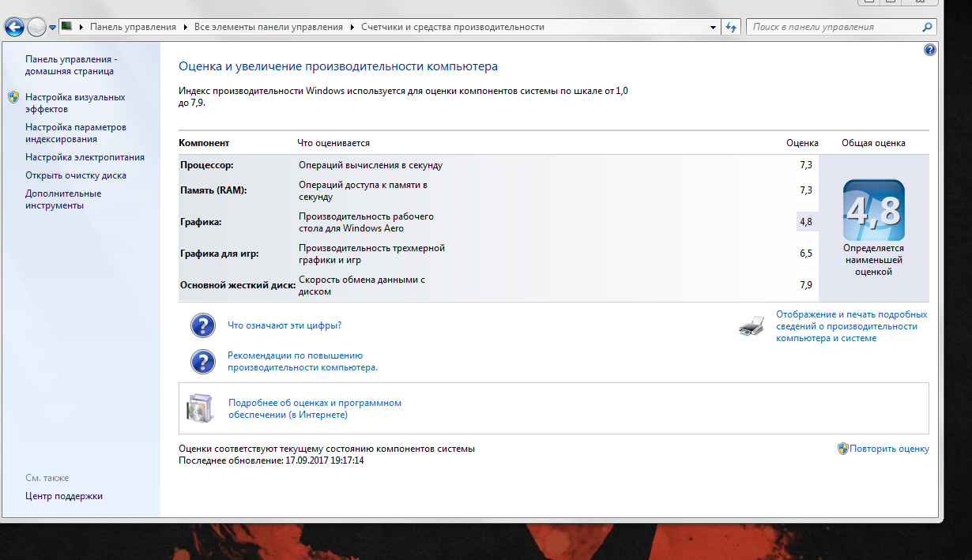Image resolution: width=972 pixels, height=560 pixels.
Task: Open 'Дополнительные инструменты' link
Action: [63, 199]
